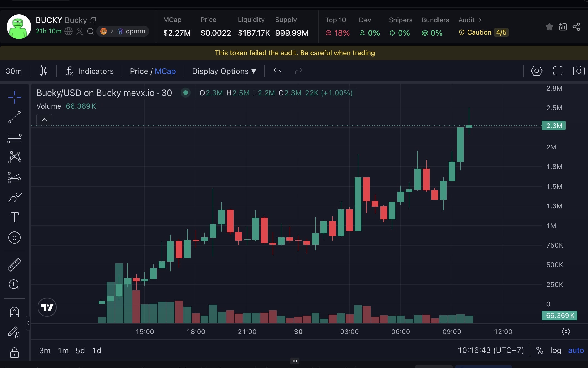Share the BUCKY token page
Screen dimensions: 588x368
pos(576,27)
